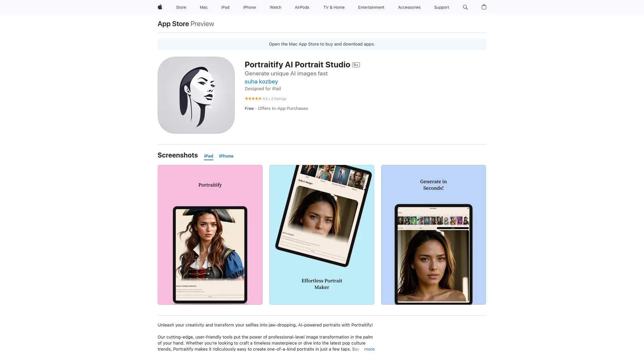
Task: Click the third generate in seconds screenshot
Action: click(x=433, y=235)
